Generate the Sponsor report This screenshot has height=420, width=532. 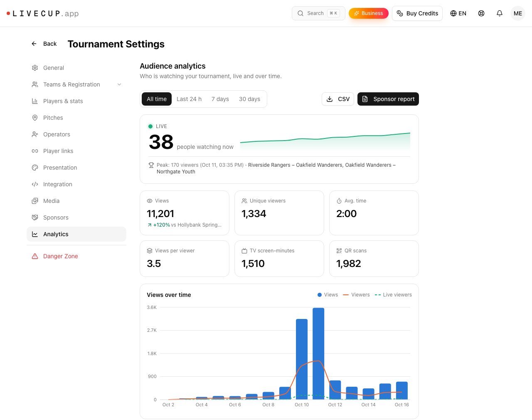click(388, 99)
